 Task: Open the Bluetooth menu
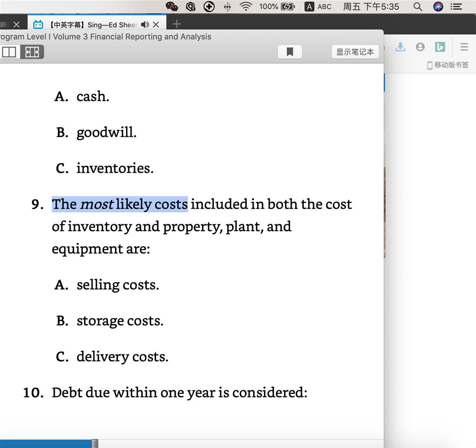coord(227,6)
